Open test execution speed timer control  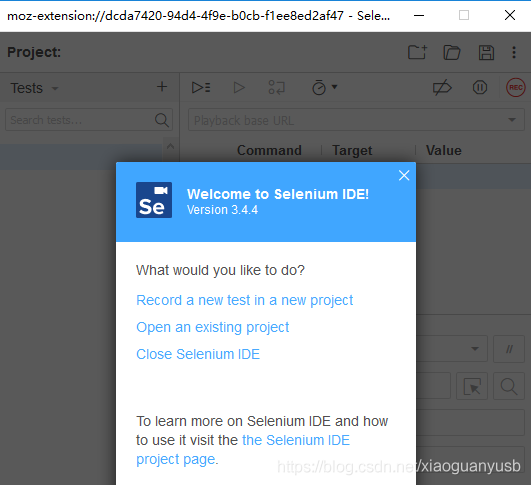(x=324, y=87)
